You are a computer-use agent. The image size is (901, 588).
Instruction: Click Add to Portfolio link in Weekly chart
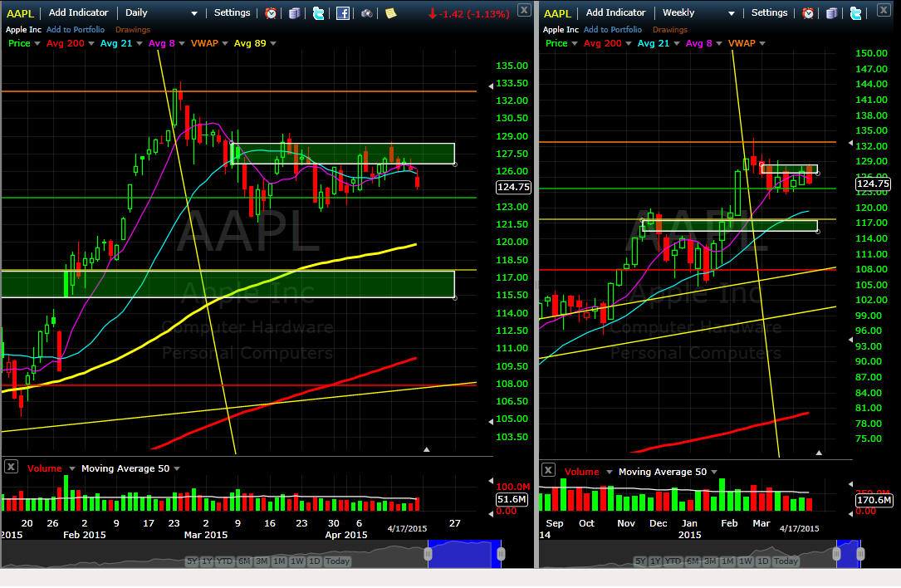613,29
